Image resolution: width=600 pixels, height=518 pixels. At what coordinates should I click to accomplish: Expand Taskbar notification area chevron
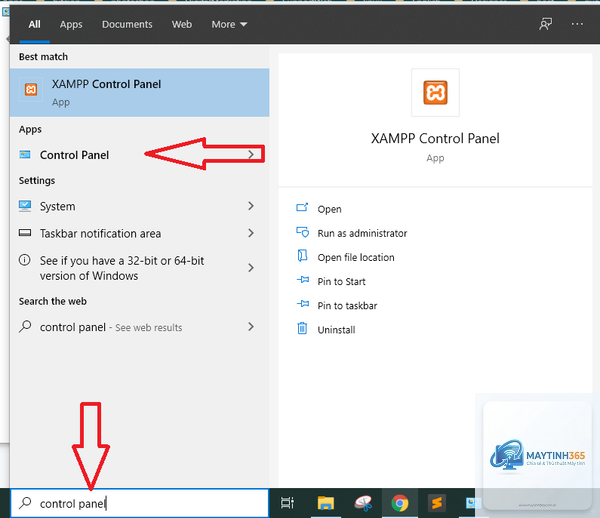pyautogui.click(x=251, y=233)
